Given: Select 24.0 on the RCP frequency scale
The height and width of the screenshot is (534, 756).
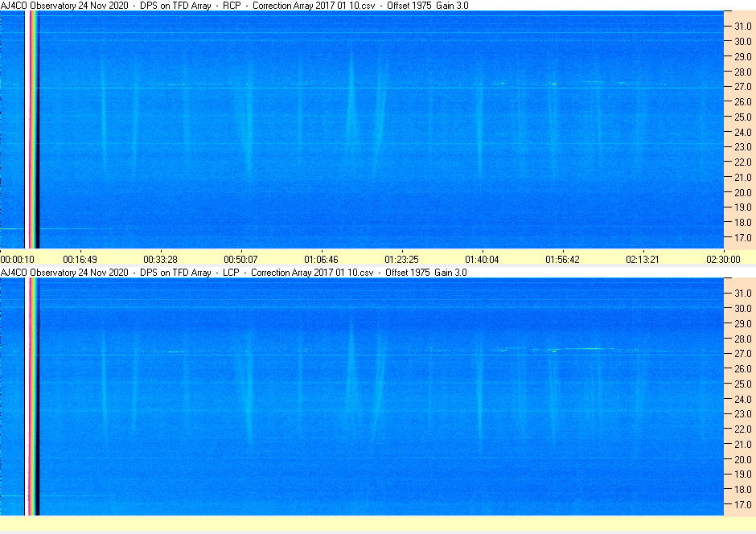Looking at the screenshot, I should coord(743,132).
